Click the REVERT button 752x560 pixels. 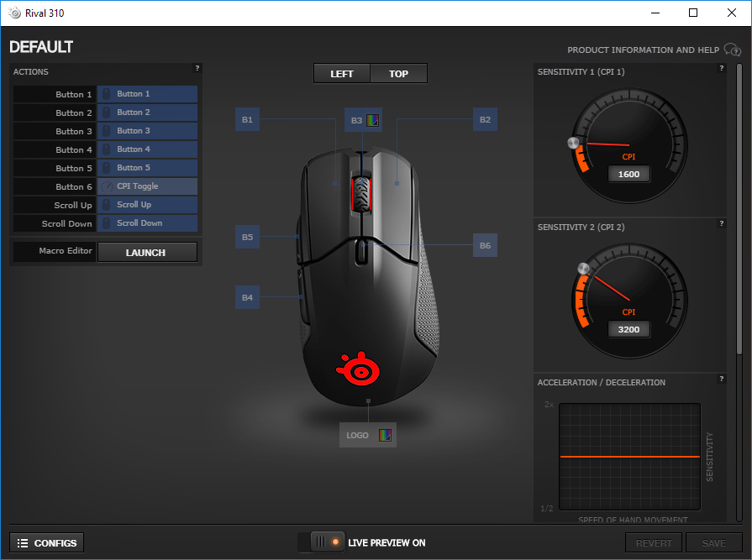[654, 542]
